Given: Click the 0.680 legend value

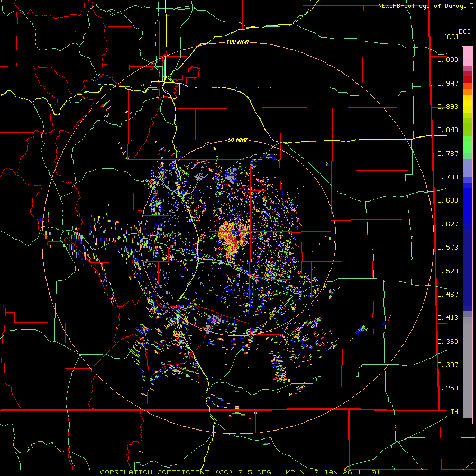Looking at the screenshot, I should click(448, 200).
